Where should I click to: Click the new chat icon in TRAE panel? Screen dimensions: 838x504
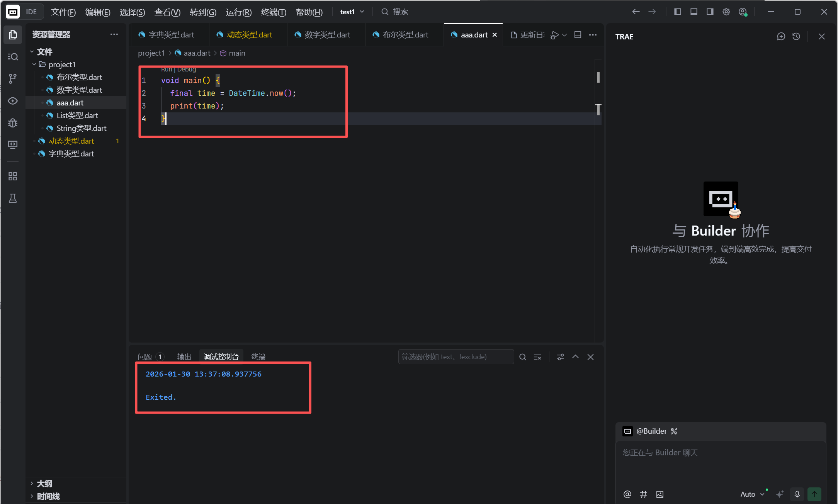(x=781, y=37)
